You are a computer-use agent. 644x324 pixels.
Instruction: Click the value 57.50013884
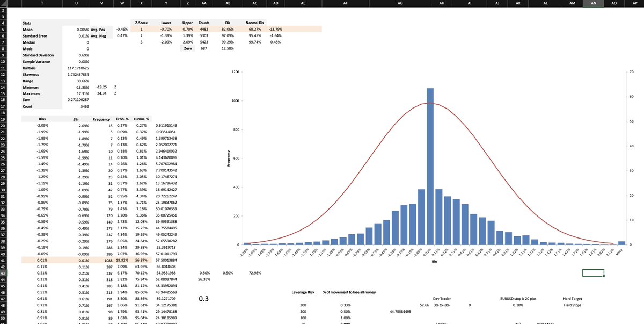[x=166, y=260]
